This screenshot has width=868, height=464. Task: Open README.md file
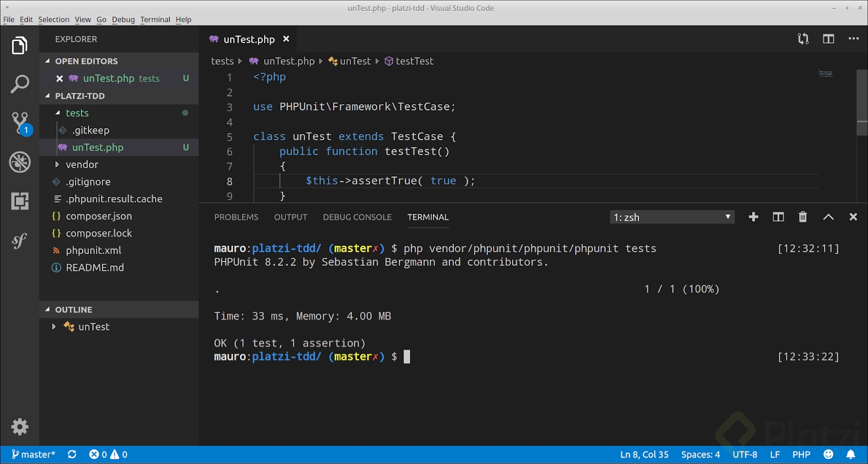point(119,268)
